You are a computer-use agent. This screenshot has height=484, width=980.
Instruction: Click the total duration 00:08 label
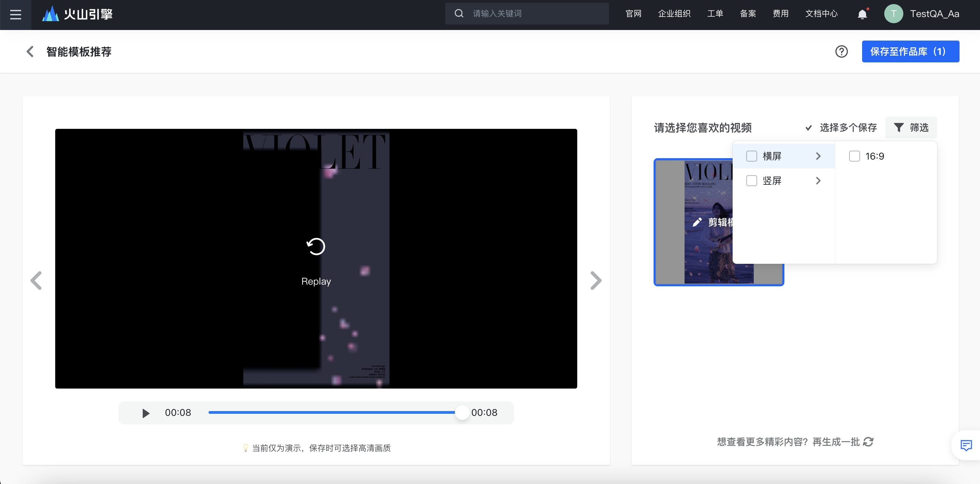[x=484, y=413]
